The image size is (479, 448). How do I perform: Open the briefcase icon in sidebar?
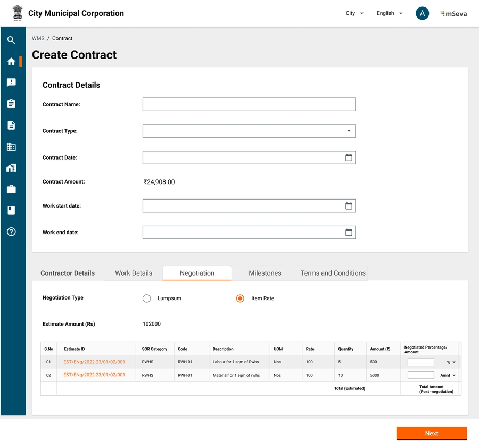[11, 189]
